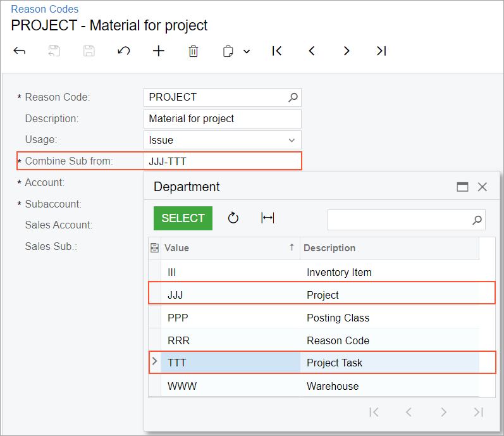The height and width of the screenshot is (436, 504).
Task: Click the Description column header
Action: [x=388, y=248]
